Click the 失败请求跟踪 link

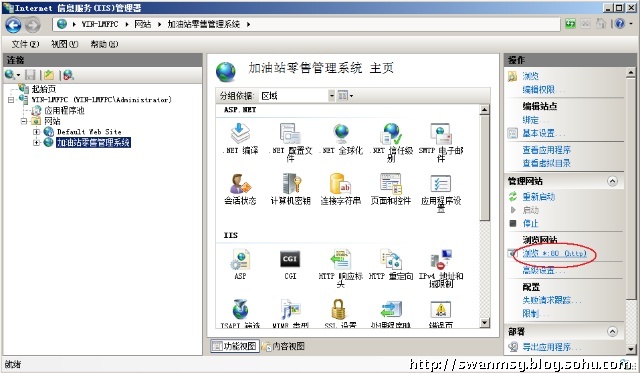(x=551, y=300)
